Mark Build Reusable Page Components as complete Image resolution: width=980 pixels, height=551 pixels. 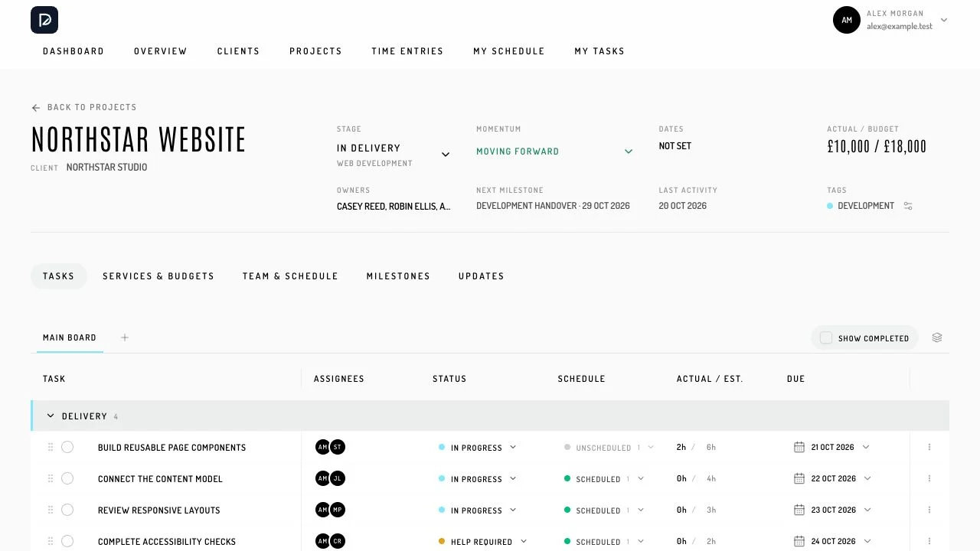pos(67,447)
